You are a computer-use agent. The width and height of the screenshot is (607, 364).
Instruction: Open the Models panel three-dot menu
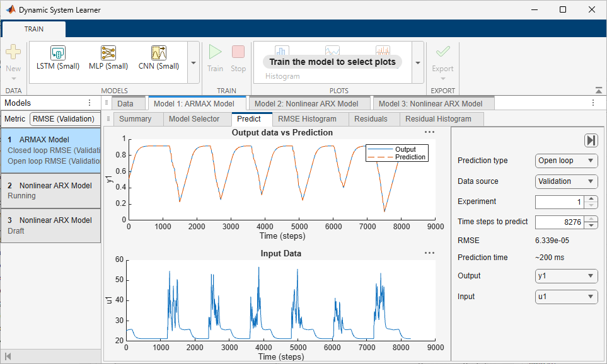click(90, 103)
